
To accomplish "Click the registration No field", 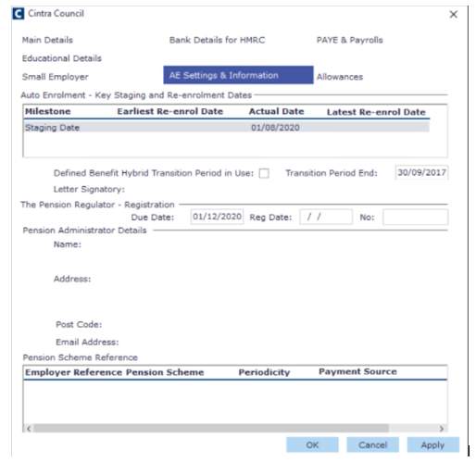I will 416,217.
